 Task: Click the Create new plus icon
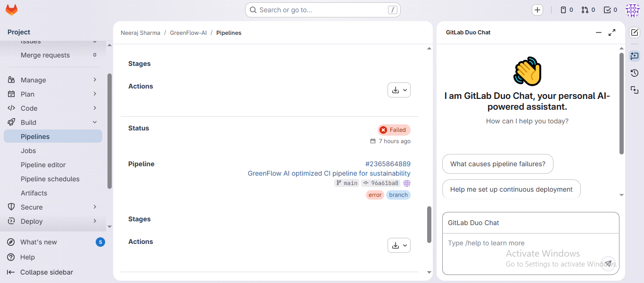pyautogui.click(x=537, y=10)
